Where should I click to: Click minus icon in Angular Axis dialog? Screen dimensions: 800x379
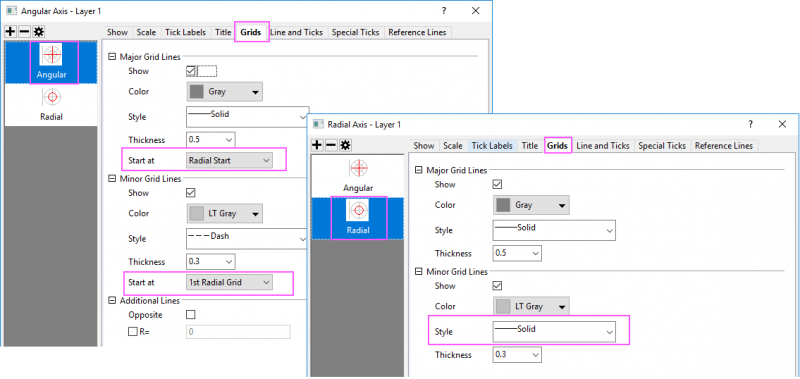pyautogui.click(x=24, y=32)
